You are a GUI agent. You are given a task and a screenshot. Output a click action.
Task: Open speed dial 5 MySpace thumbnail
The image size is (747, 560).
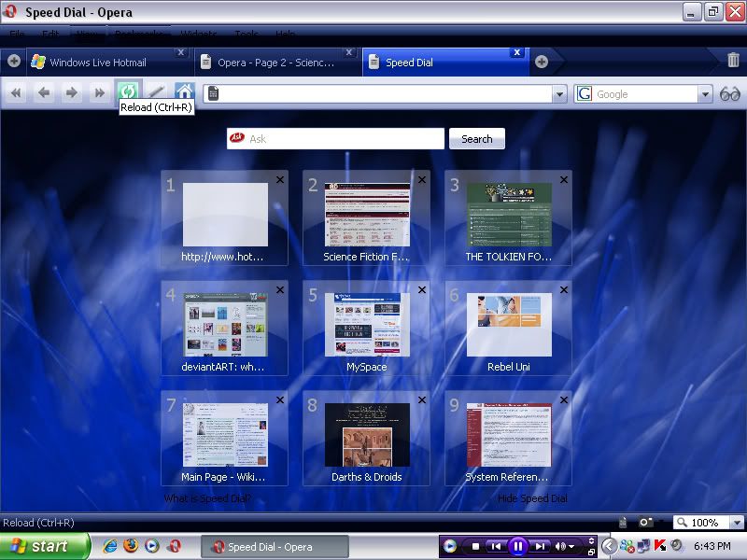(x=367, y=325)
